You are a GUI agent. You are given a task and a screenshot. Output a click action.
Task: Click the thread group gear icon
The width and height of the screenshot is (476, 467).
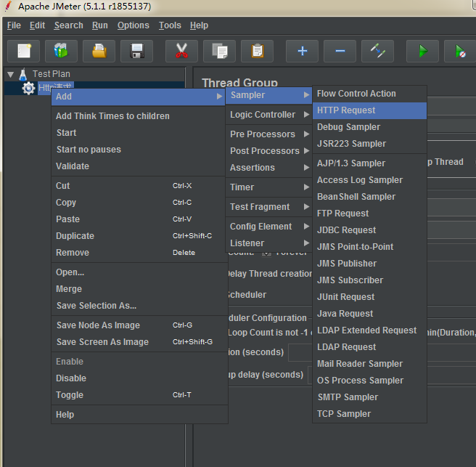(x=28, y=88)
